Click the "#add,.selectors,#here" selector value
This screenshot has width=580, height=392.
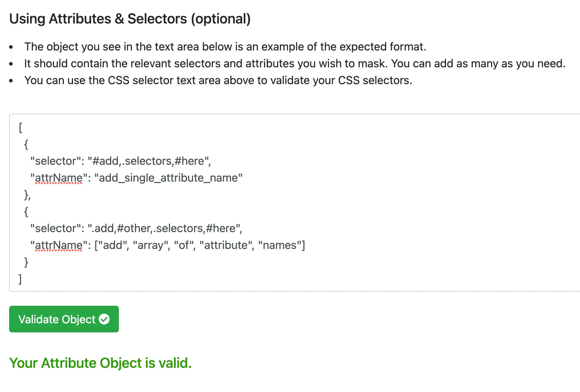[x=149, y=161]
